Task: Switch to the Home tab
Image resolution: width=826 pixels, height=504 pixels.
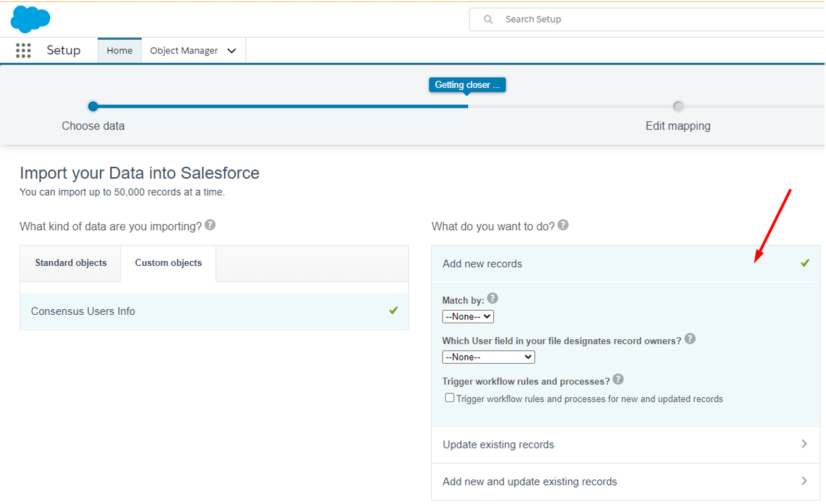Action: coord(120,50)
